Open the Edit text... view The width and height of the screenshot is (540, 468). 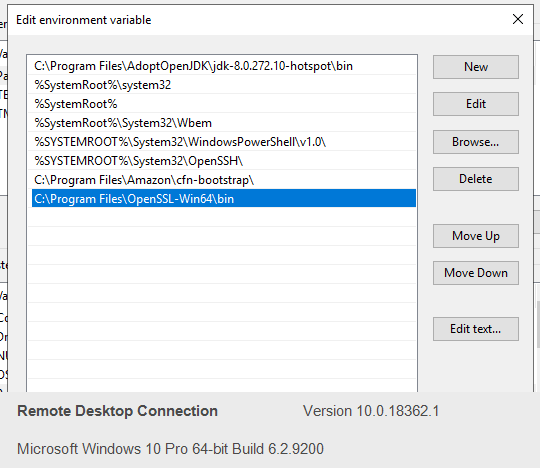point(476,329)
